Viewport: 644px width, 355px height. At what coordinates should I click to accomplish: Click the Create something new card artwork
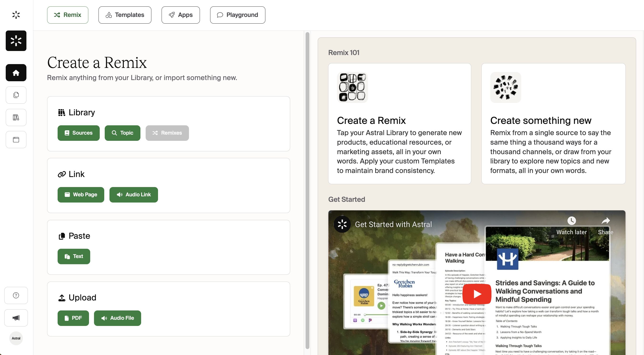click(505, 87)
